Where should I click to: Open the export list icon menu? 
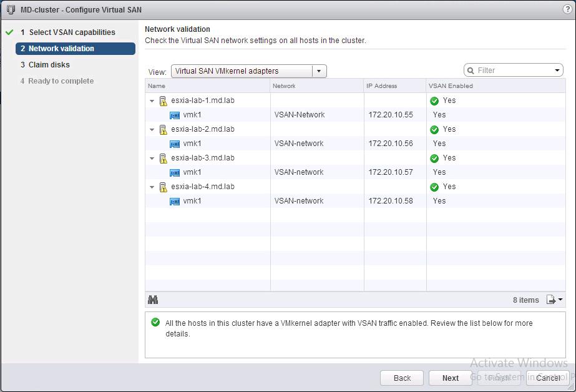click(x=555, y=300)
